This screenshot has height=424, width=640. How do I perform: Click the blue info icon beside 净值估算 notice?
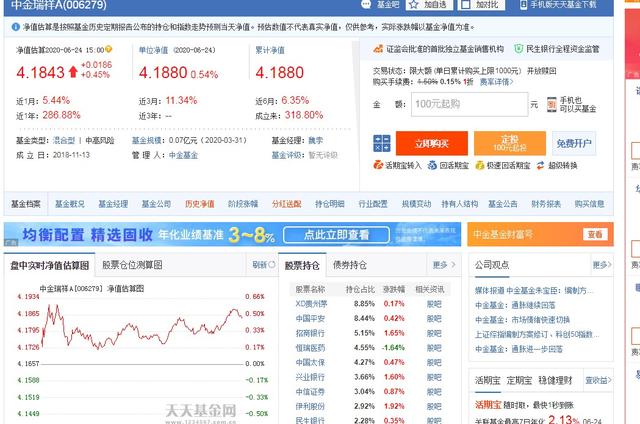point(16,27)
